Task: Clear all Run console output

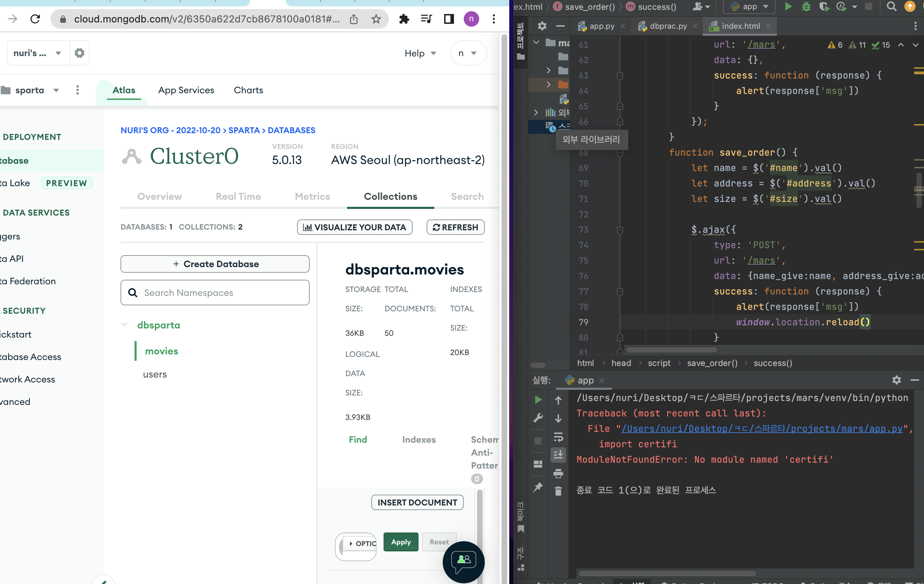Action: pyautogui.click(x=558, y=491)
